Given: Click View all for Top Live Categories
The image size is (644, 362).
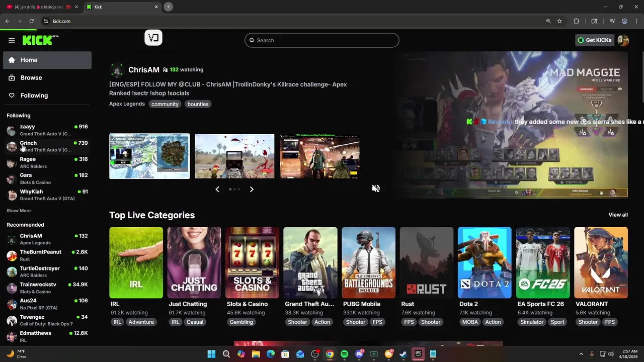Looking at the screenshot, I should [x=618, y=215].
